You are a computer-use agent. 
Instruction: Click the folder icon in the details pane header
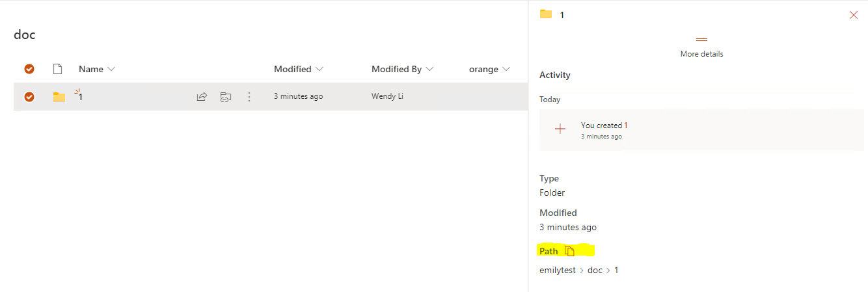coord(546,14)
